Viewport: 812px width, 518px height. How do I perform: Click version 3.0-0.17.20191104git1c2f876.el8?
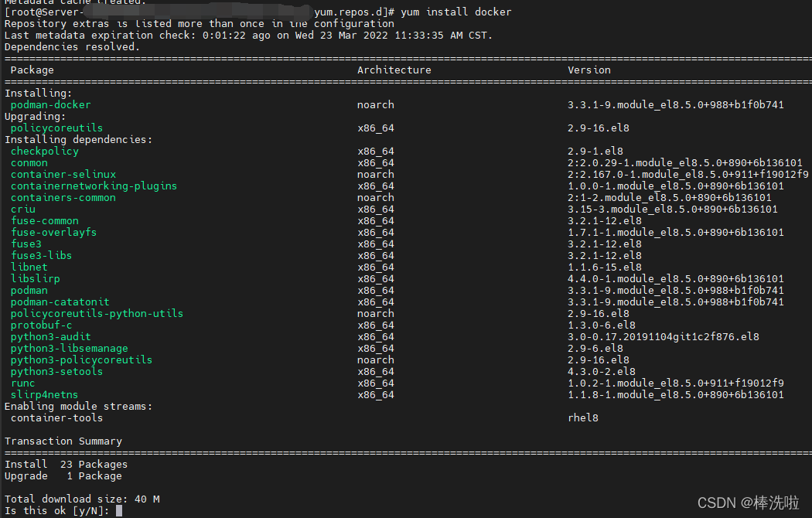(664, 336)
